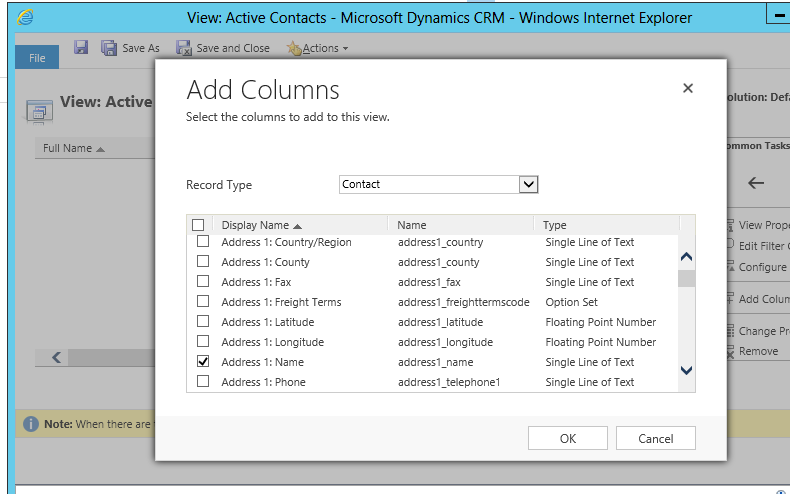Click the left arrow under Common Tasks
The width and height of the screenshot is (790, 494).
coord(756,183)
